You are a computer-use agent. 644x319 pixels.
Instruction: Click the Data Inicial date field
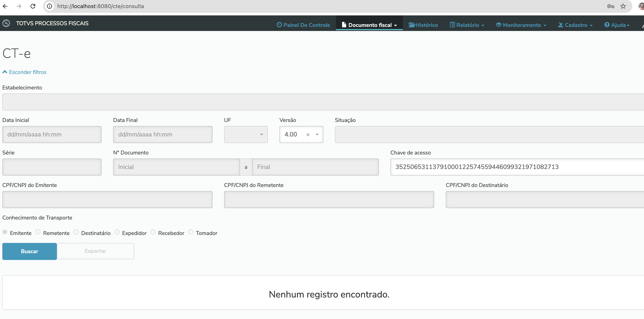[x=52, y=135]
